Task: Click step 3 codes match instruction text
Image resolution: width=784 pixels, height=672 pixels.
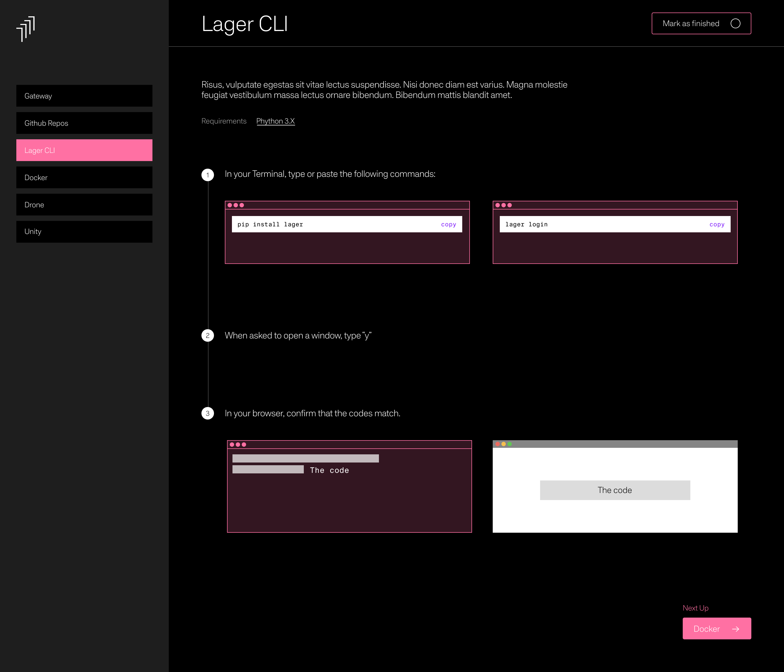Action: pyautogui.click(x=313, y=413)
